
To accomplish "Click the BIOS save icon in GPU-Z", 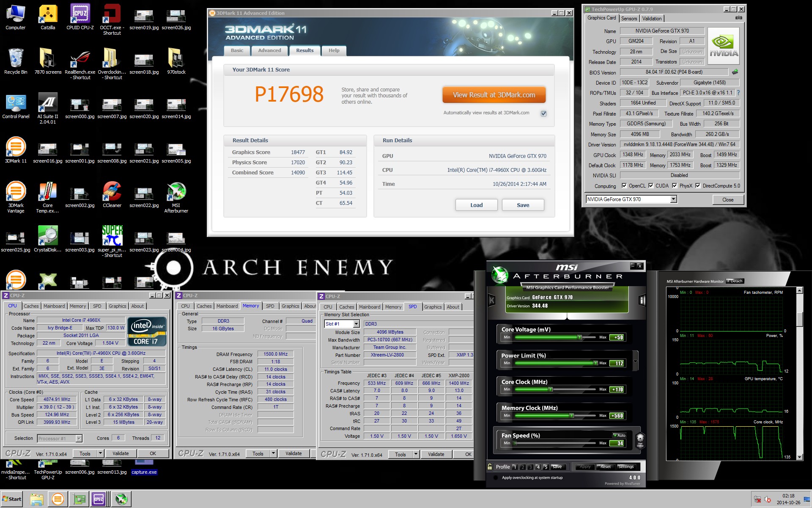I will coord(735,72).
